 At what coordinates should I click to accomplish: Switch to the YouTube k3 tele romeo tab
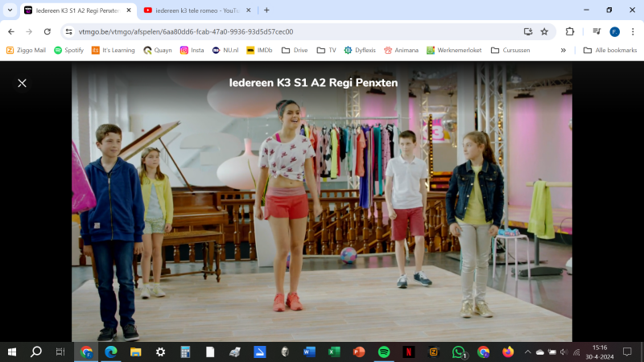tap(192, 10)
